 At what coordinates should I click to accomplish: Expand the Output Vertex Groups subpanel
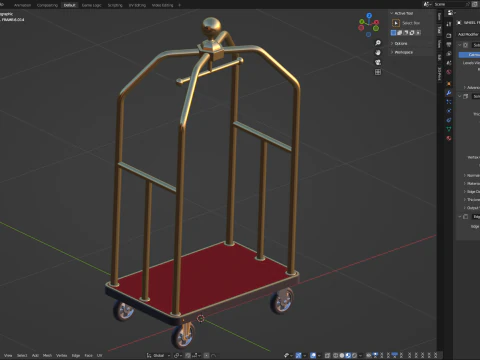coord(465,208)
